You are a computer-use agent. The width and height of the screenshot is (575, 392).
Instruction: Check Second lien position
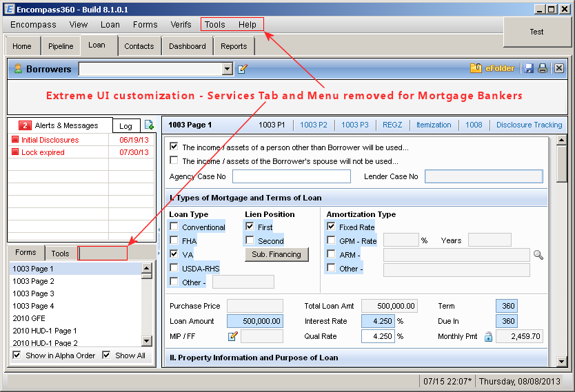(x=250, y=240)
